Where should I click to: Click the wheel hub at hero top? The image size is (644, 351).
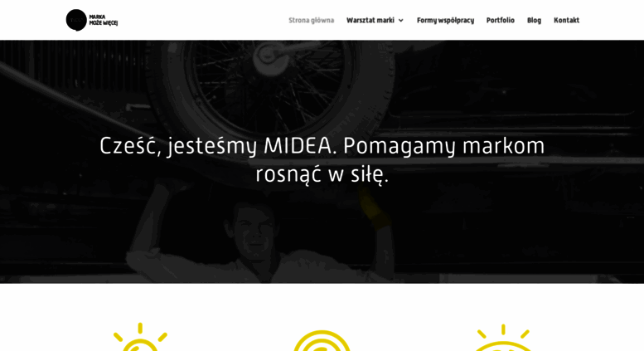click(x=269, y=56)
